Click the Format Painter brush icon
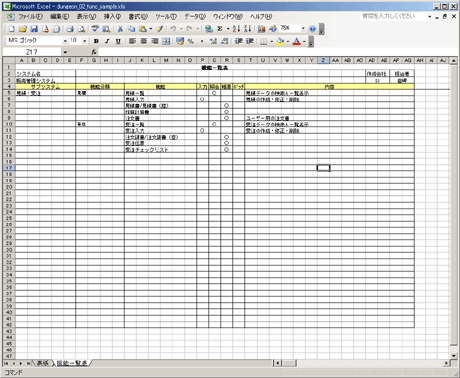 tap(160, 29)
